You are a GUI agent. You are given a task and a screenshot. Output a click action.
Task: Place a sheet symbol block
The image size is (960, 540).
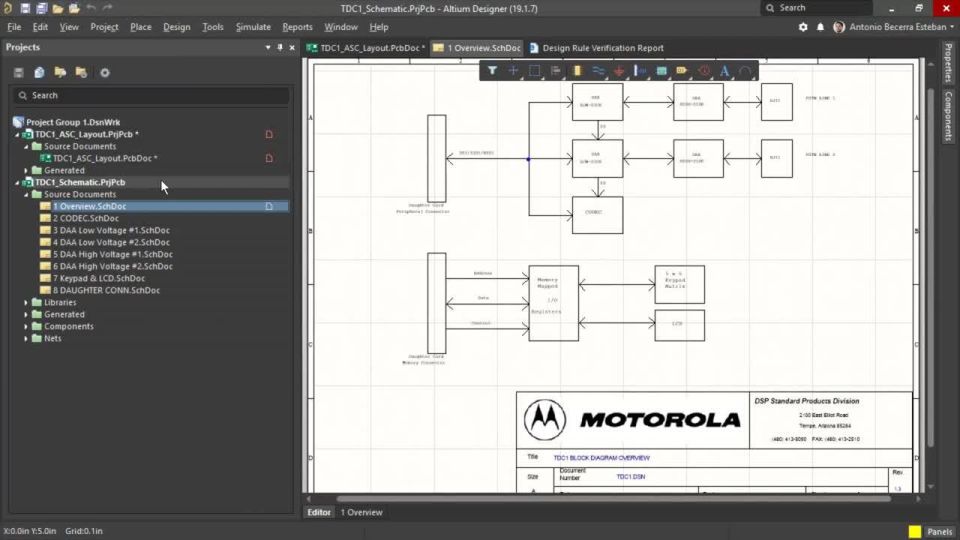coord(661,71)
